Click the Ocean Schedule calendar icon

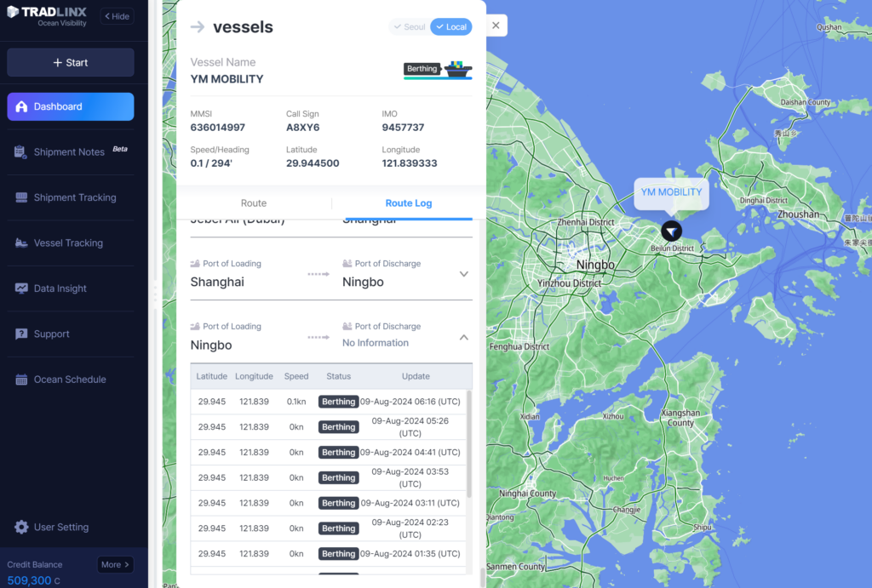21,380
